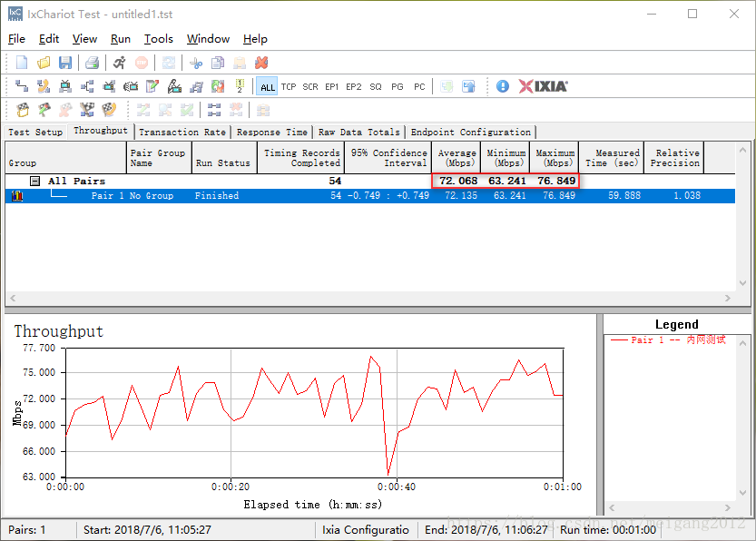
Task: Toggle the ALL filter button
Action: [267, 87]
